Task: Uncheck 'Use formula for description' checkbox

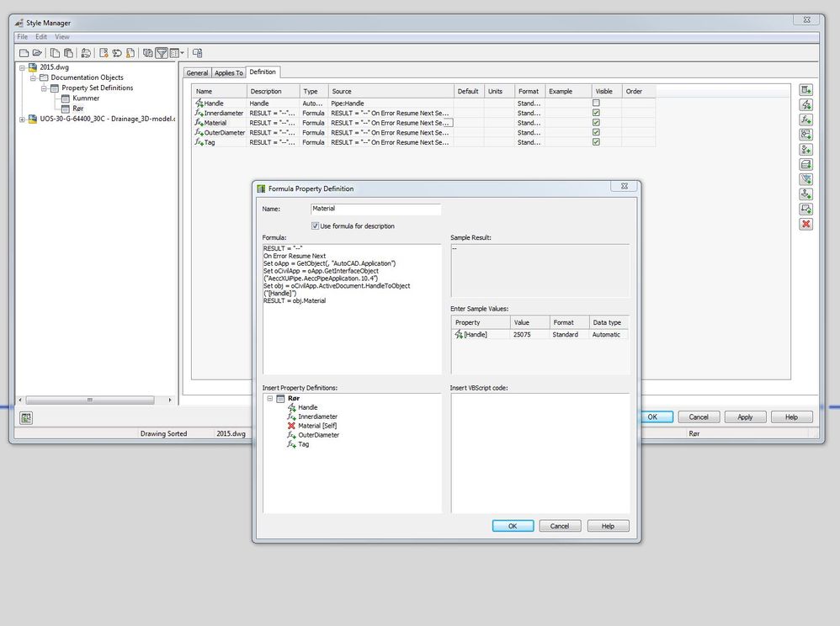Action: coord(315,226)
